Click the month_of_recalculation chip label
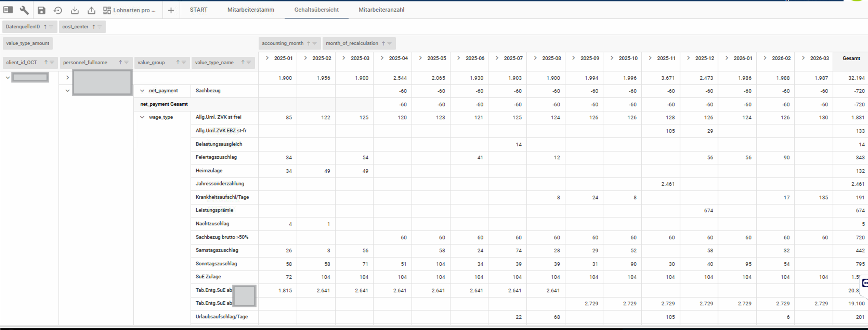 pyautogui.click(x=352, y=43)
